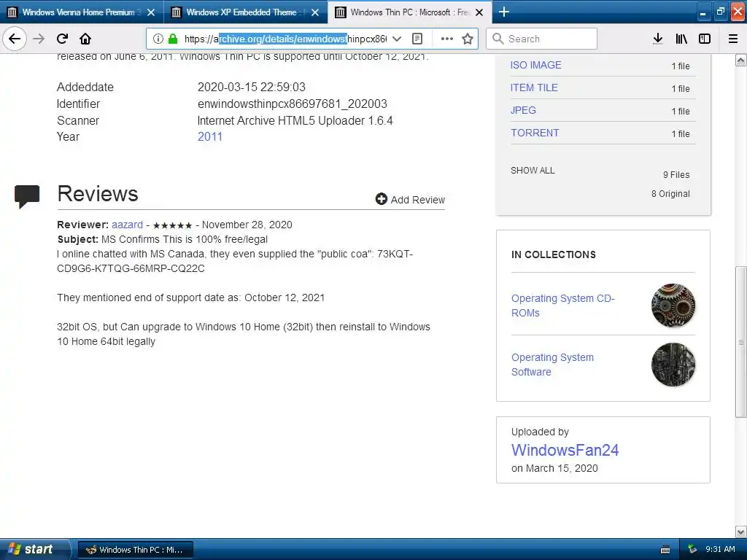This screenshot has height=560, width=747.
Task: Click the system tray notification icon
Action: [693, 549]
